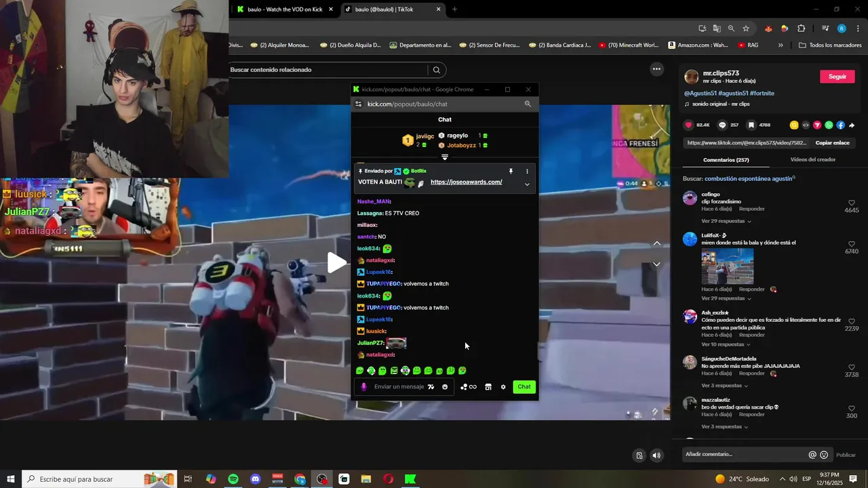Like the SángucheDeMortadela comment heart

(852, 367)
